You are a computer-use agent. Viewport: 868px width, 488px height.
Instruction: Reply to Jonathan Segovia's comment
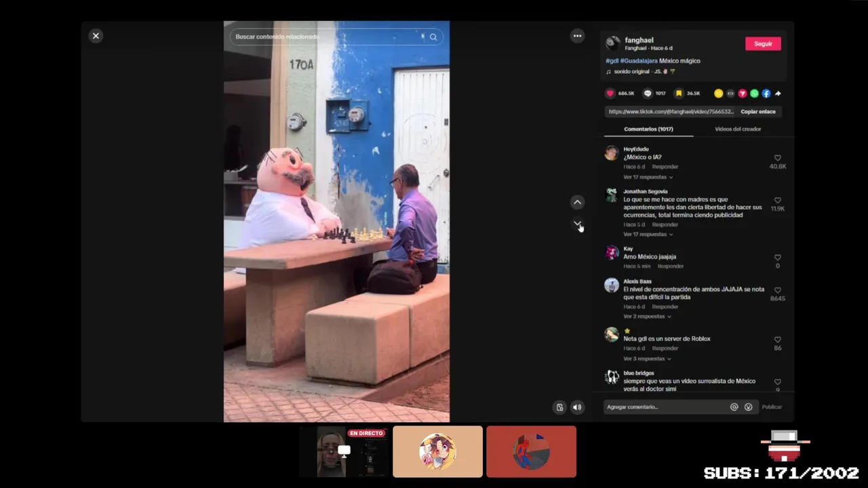pos(665,224)
